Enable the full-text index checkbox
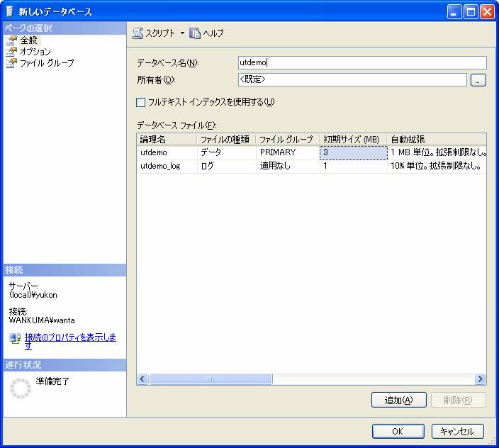This screenshot has width=499, height=448. [x=141, y=102]
